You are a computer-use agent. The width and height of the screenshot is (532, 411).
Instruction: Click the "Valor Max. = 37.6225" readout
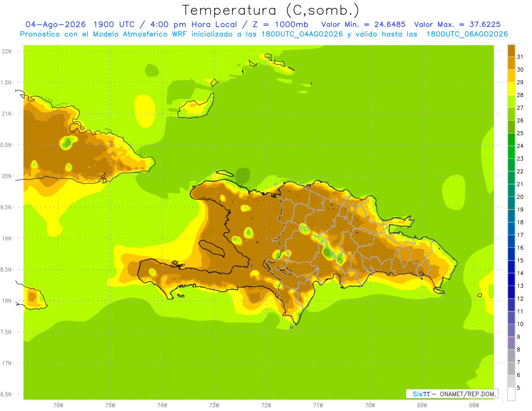tap(458, 24)
